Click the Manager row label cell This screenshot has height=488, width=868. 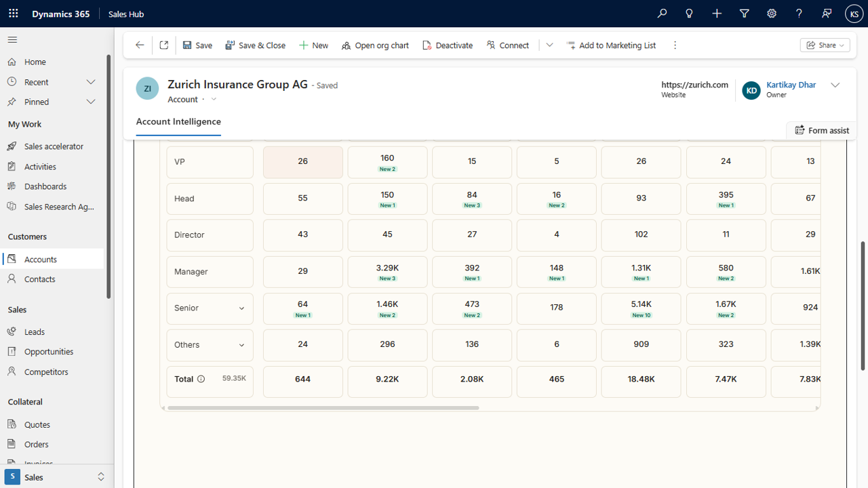pyautogui.click(x=210, y=272)
